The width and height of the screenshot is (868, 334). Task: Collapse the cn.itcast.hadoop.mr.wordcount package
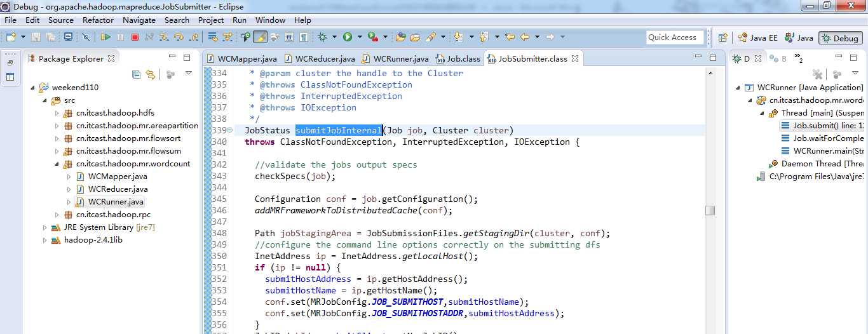point(57,164)
